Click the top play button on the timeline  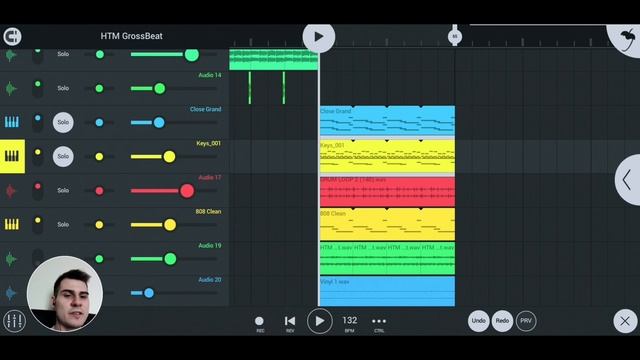319,37
